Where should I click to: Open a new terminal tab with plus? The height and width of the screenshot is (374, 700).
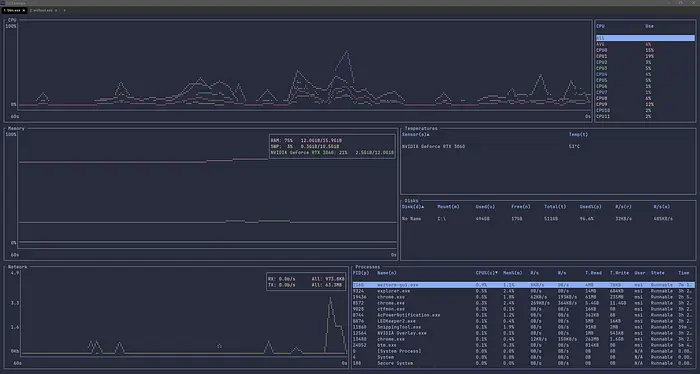tap(64, 10)
